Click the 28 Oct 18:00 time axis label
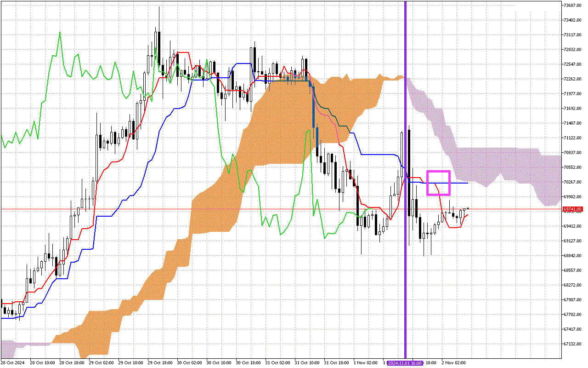 coord(71,363)
